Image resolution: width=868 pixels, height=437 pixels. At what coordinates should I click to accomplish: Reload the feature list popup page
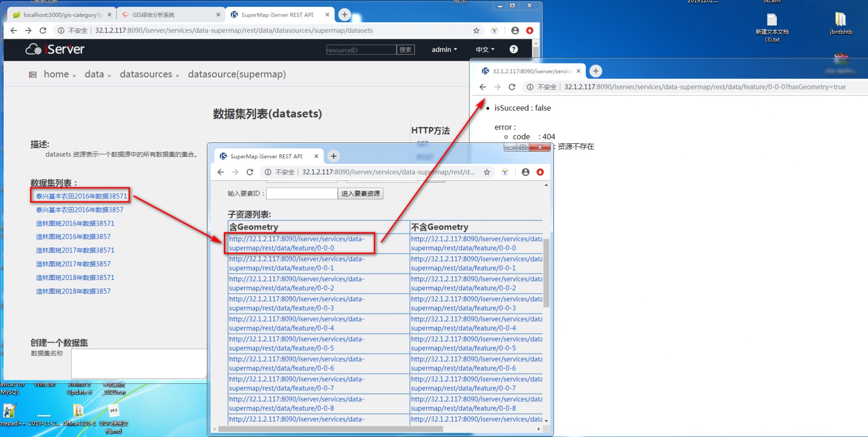[249, 172]
